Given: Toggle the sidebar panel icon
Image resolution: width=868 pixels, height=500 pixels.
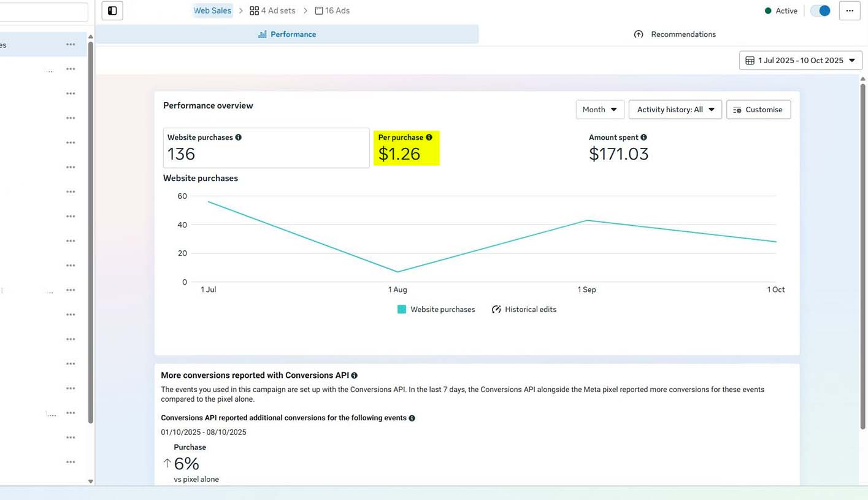Looking at the screenshot, I should point(112,10).
